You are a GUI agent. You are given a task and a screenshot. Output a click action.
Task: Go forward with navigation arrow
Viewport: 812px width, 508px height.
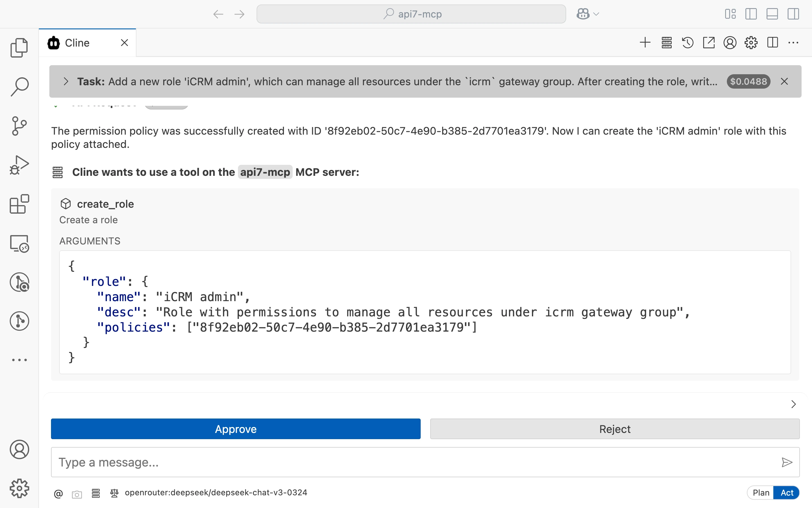pos(239,14)
